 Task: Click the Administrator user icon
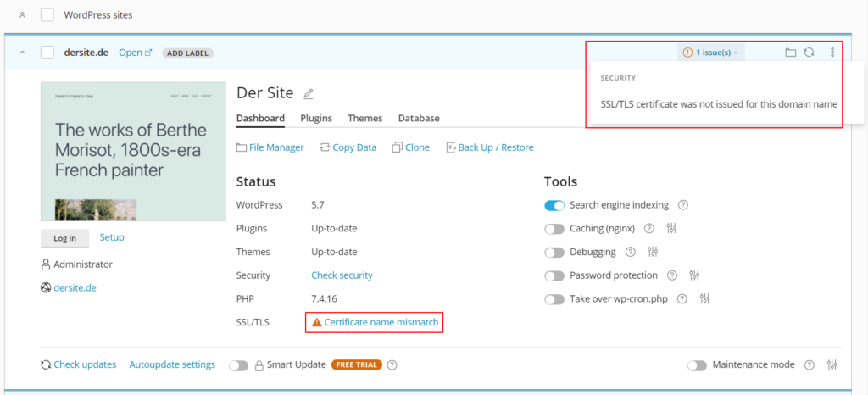tap(46, 264)
